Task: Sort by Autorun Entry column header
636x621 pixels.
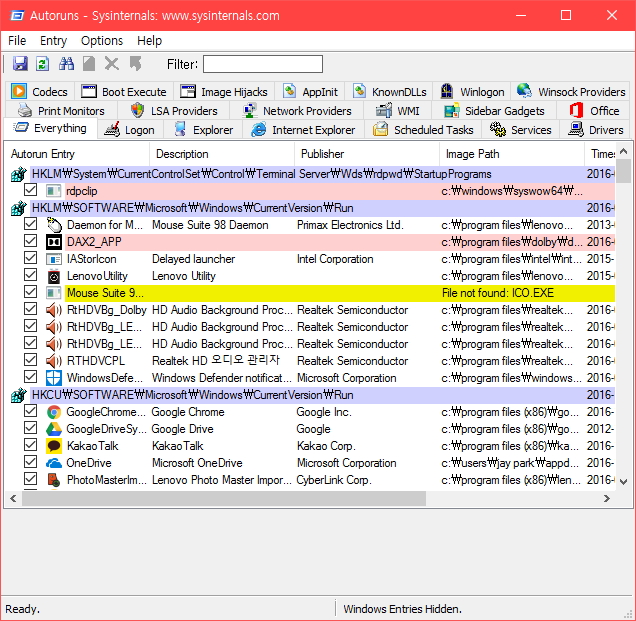Action: [x=78, y=154]
